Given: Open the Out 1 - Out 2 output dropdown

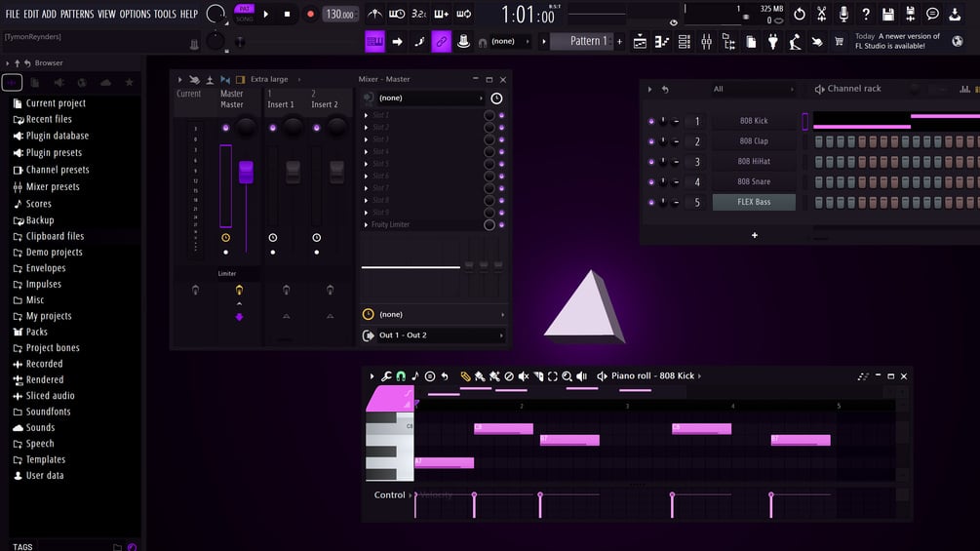Looking at the screenshot, I should click(x=440, y=335).
